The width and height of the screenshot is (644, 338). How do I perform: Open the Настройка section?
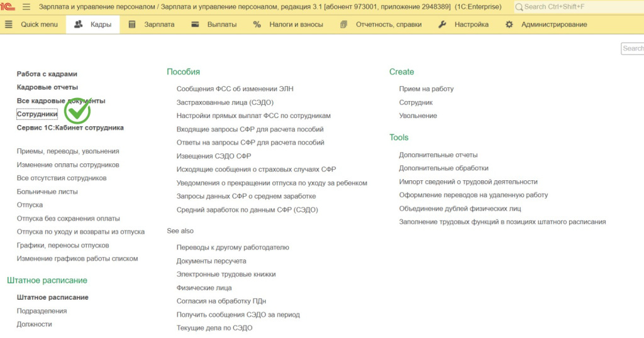(x=472, y=25)
